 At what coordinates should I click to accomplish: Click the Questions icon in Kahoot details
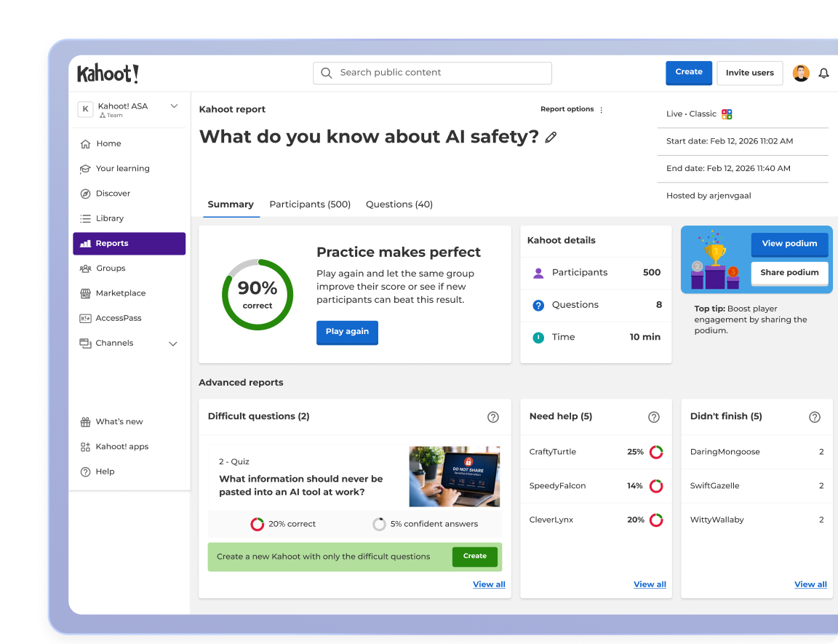pos(538,305)
